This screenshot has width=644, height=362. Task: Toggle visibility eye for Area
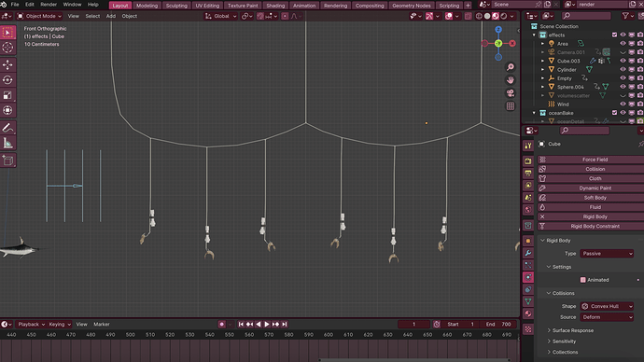coord(623,44)
